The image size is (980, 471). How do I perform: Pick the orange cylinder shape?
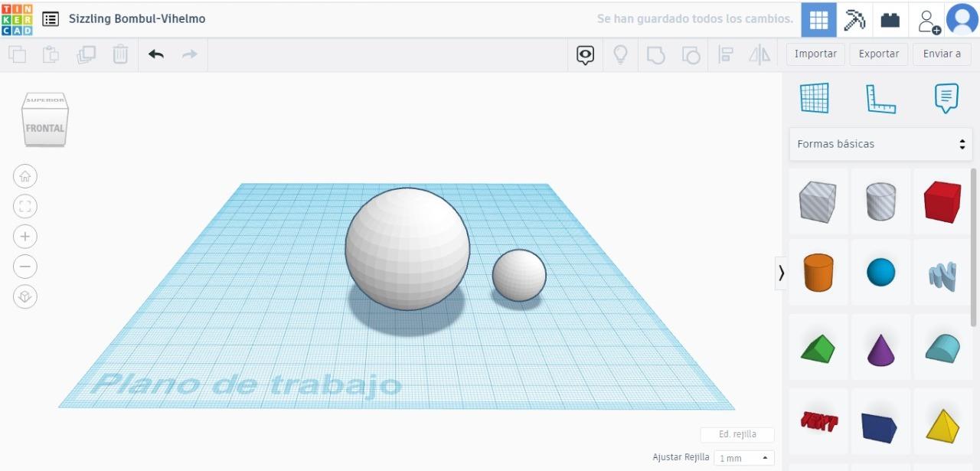pyautogui.click(x=818, y=273)
